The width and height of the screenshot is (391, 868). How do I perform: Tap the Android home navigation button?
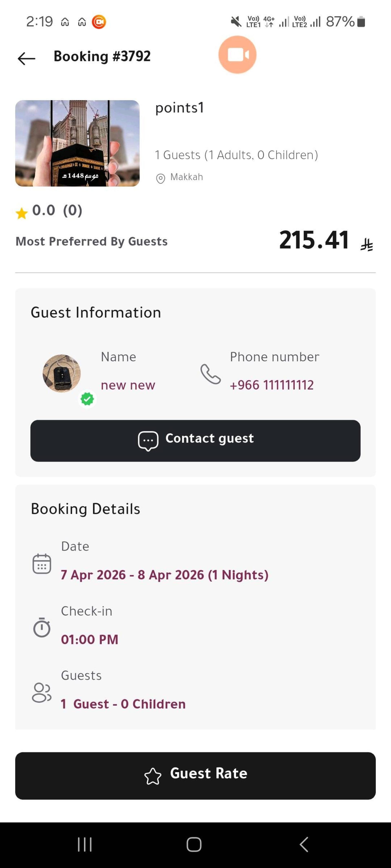coord(194,844)
